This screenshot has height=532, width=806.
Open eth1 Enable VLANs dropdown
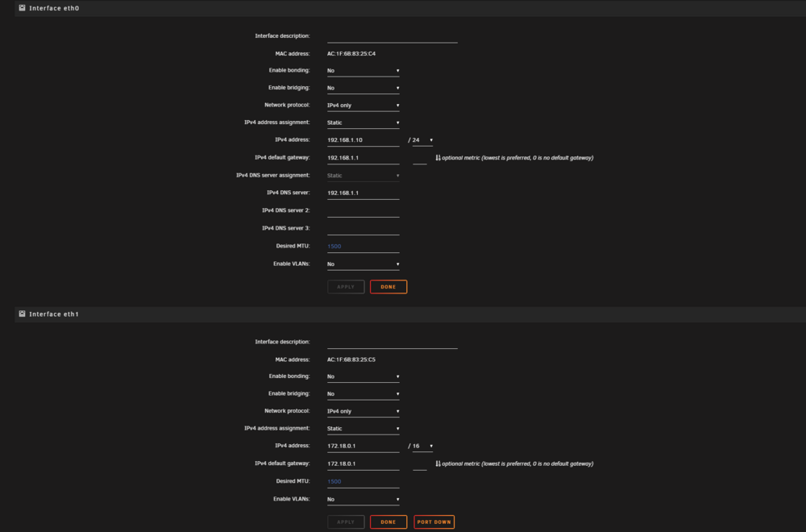pyautogui.click(x=363, y=500)
